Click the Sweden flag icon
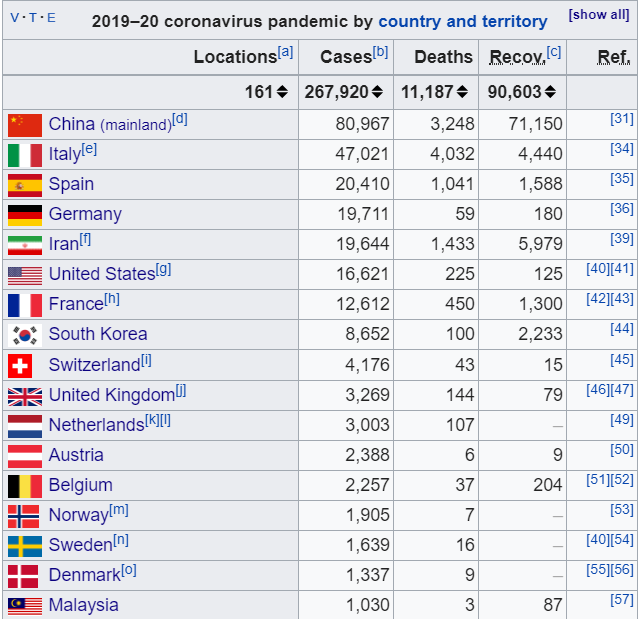The width and height of the screenshot is (639, 619). click(x=25, y=546)
